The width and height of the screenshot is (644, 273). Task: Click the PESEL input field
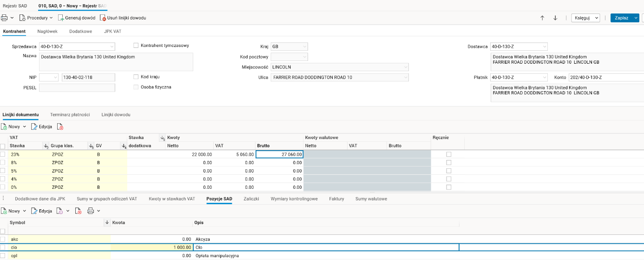point(77,87)
